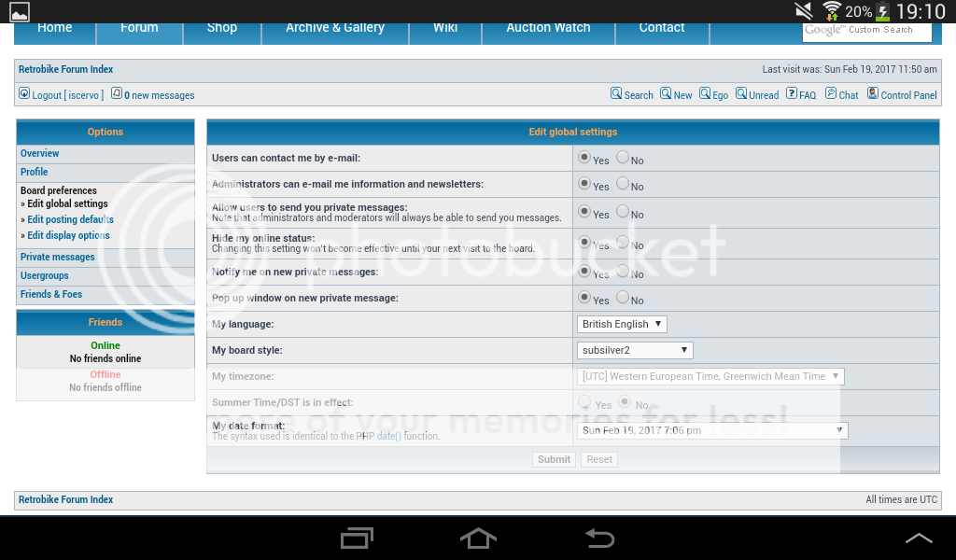
Task: Click the Chat icon
Action: pos(831,94)
